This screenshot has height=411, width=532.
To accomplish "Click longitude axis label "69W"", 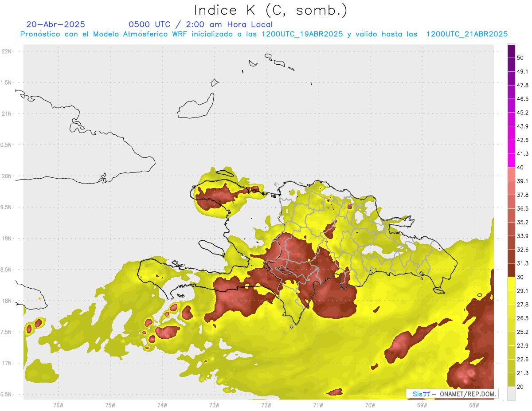I will (x=422, y=405).
